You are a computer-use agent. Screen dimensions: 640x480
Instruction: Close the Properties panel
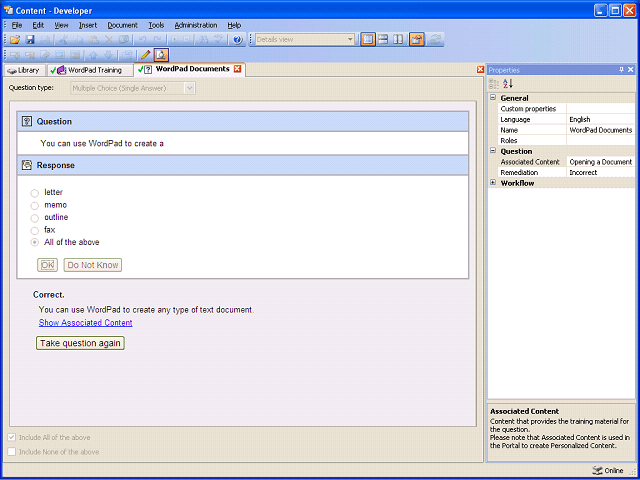(631, 70)
